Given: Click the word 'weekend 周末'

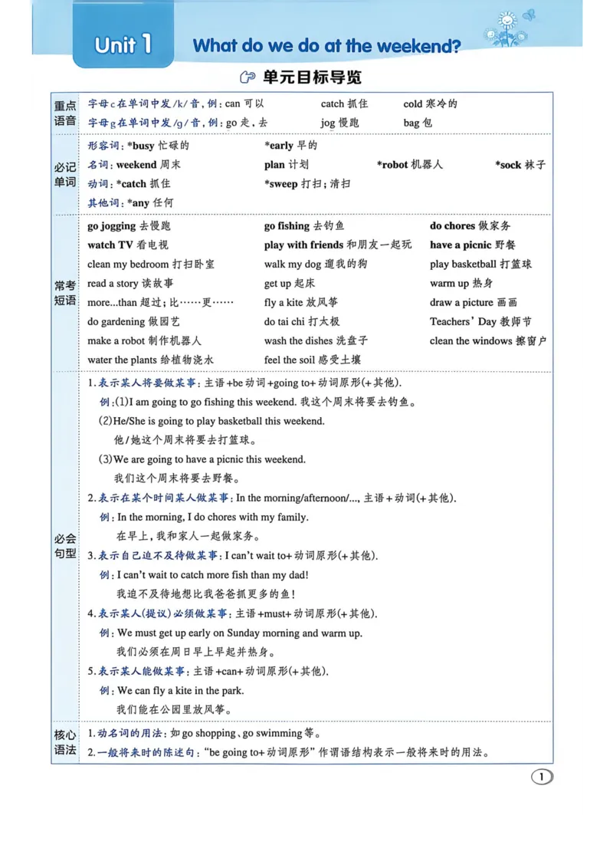Looking at the screenshot, I should [149, 165].
